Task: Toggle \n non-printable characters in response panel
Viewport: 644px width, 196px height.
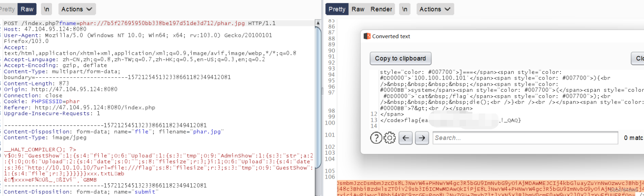Action: [x=405, y=9]
